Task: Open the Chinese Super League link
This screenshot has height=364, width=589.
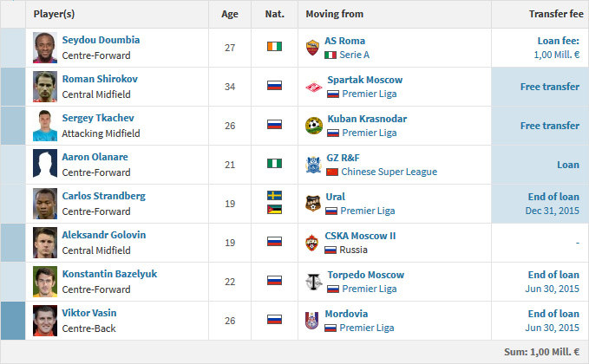Action: tap(389, 172)
